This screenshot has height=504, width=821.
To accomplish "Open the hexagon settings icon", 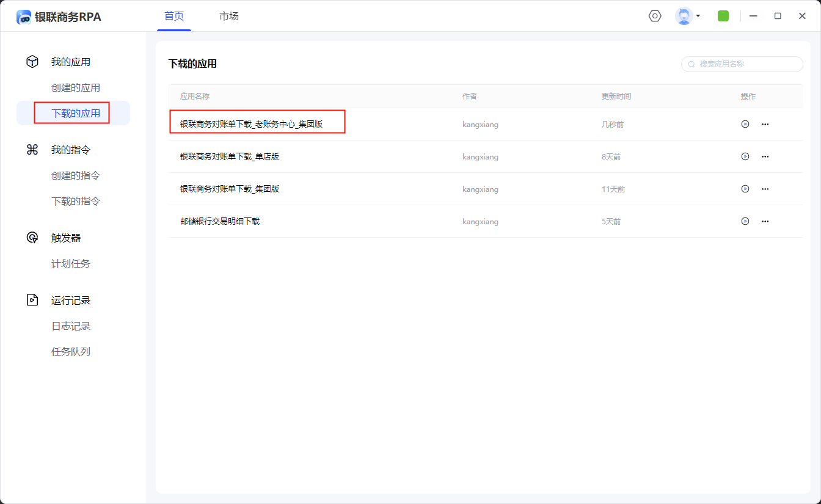I will (x=655, y=16).
